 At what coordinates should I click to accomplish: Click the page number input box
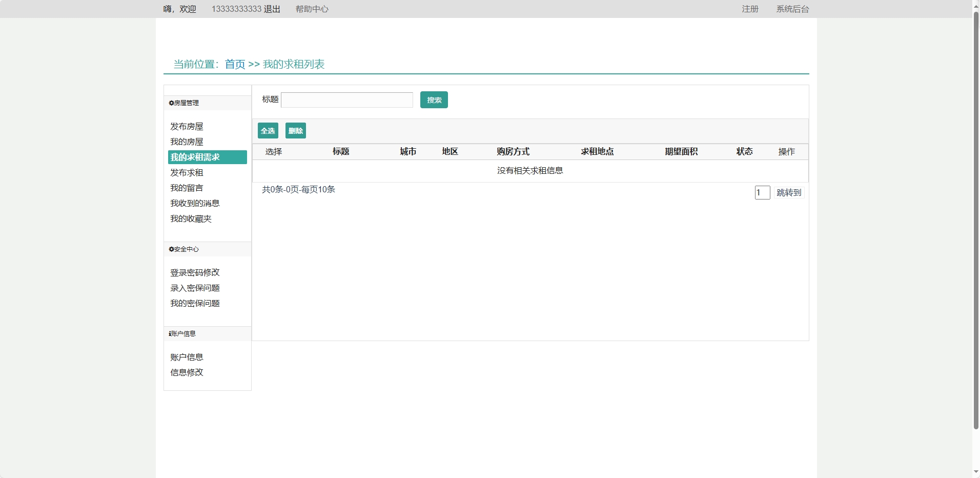pos(762,193)
